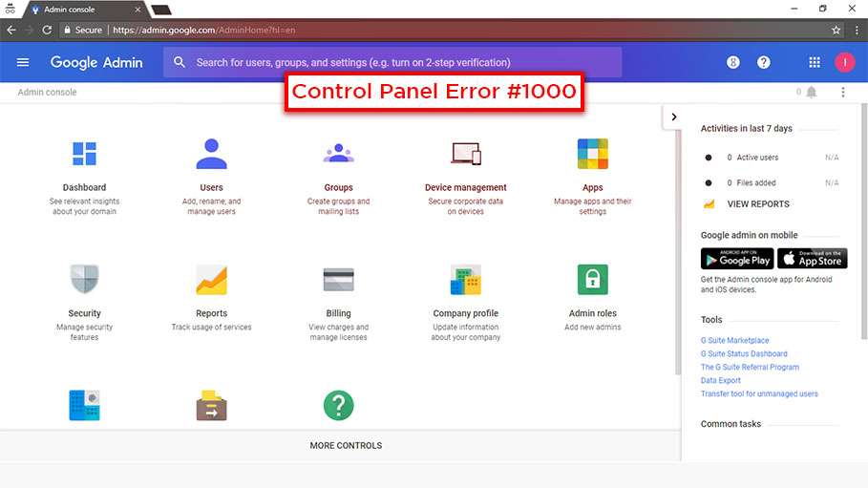Open the Users icon
868x488 pixels.
211,154
